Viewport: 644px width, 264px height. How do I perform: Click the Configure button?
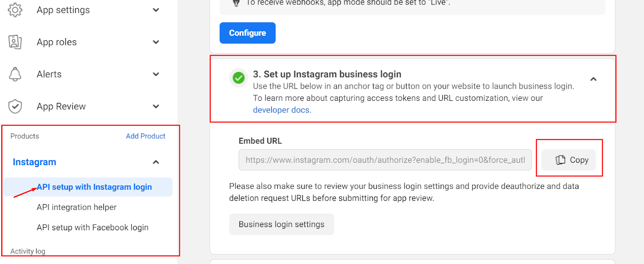coord(248,33)
